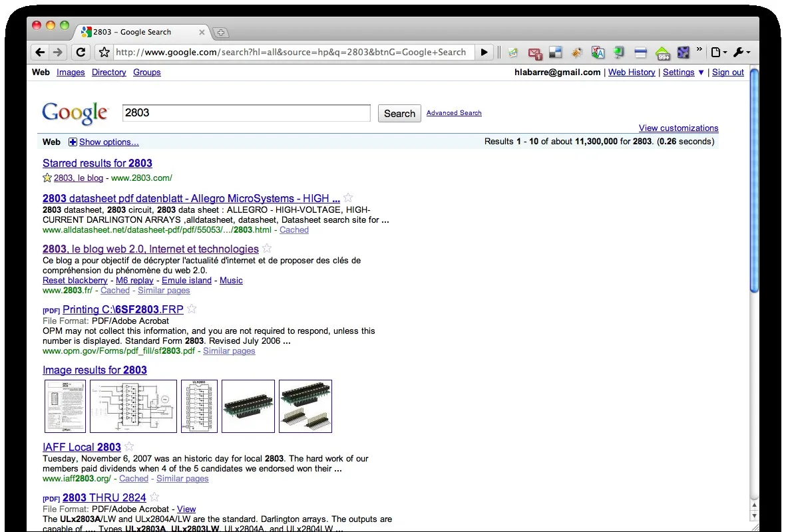Open the first datasheet page image thumbnail

[x=65, y=406]
